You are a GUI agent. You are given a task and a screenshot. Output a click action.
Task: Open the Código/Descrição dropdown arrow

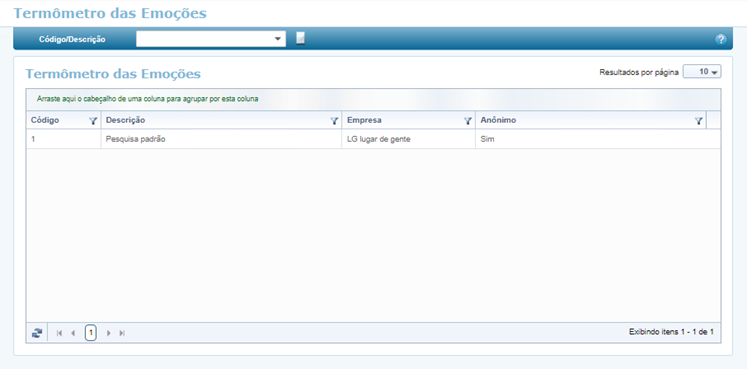[x=278, y=39]
